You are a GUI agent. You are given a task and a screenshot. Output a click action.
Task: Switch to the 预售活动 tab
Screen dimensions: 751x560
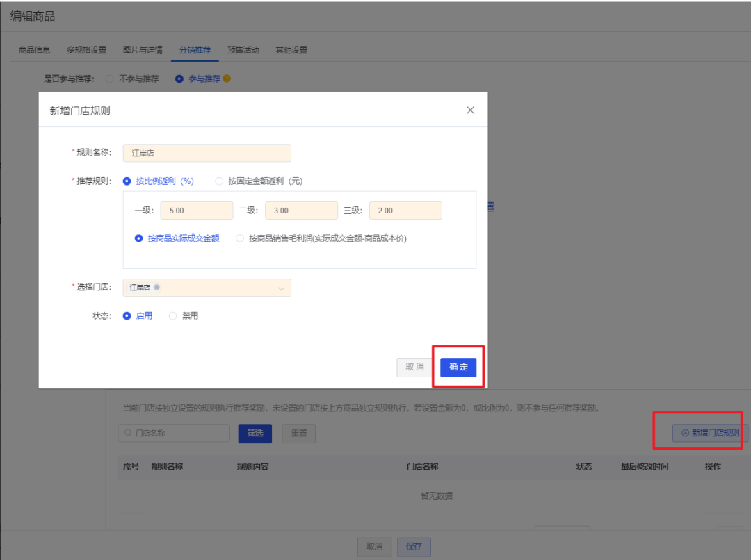(242, 49)
